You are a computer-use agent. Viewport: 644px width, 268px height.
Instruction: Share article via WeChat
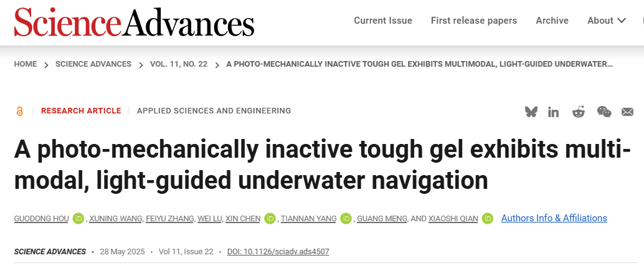tap(604, 112)
